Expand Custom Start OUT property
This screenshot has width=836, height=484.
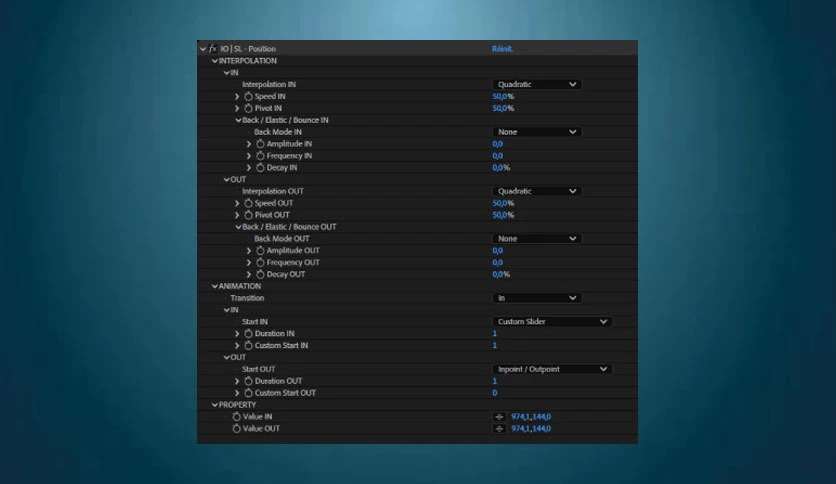237,393
